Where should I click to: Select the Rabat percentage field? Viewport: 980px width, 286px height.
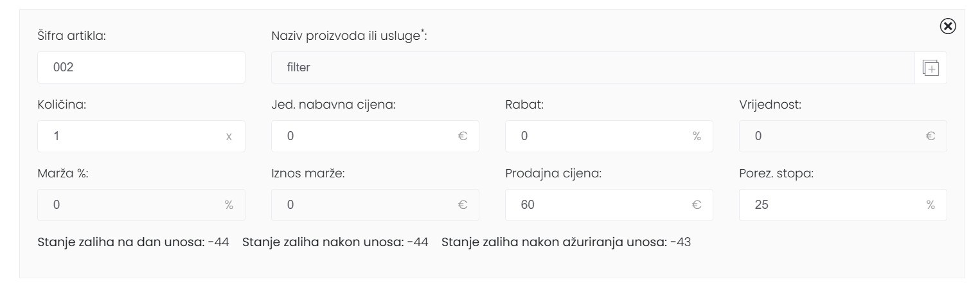pos(598,136)
